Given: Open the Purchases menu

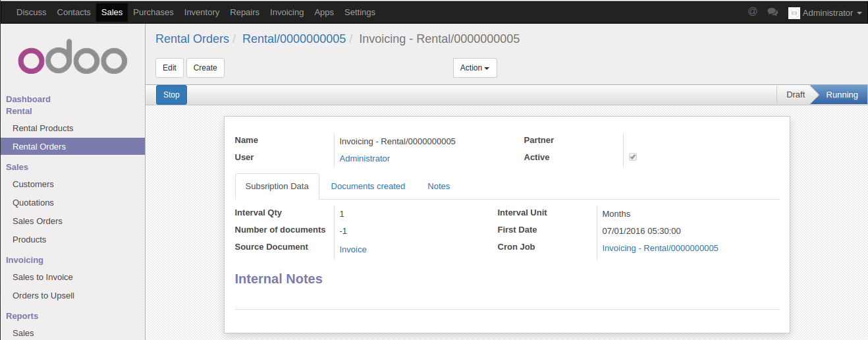Looking at the screenshot, I should coord(153,13).
